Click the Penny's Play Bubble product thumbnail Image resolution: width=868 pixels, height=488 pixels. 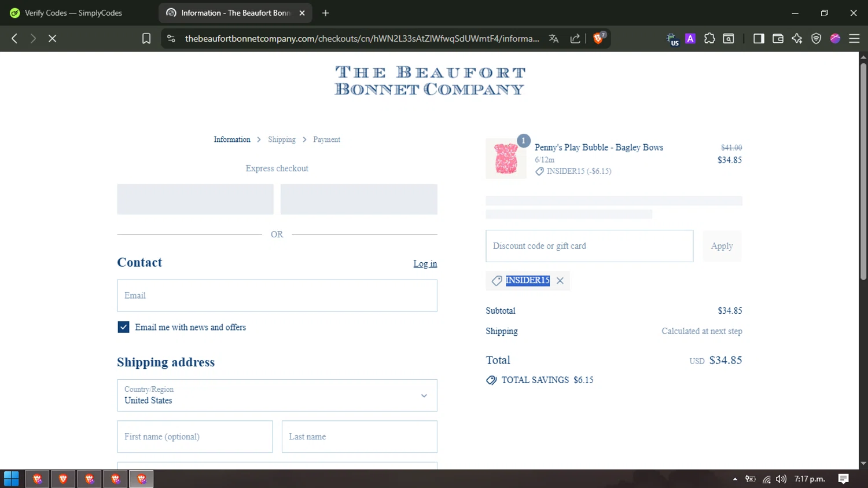tap(506, 159)
